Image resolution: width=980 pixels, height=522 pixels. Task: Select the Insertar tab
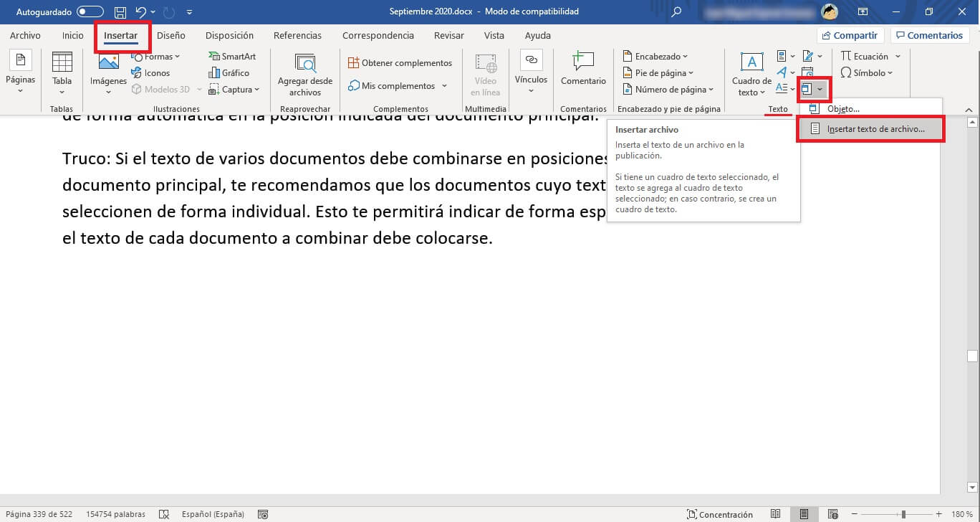tap(120, 35)
